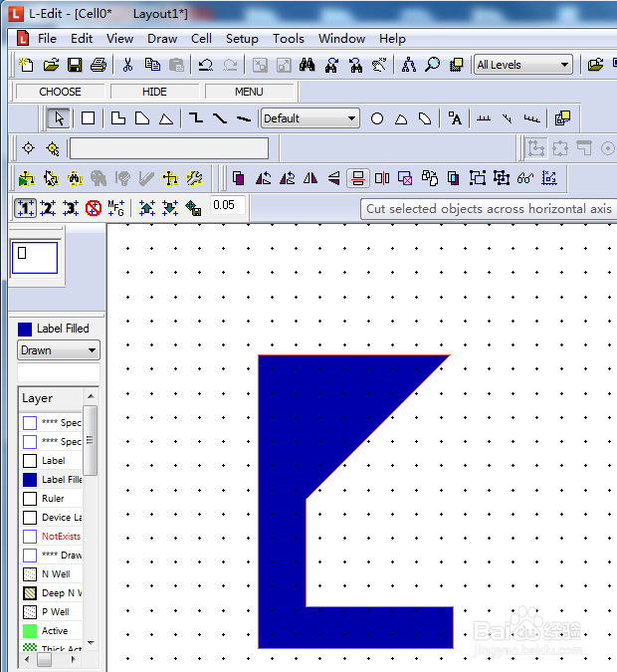Image resolution: width=617 pixels, height=672 pixels.
Task: Click the HIDE button
Action: (154, 92)
